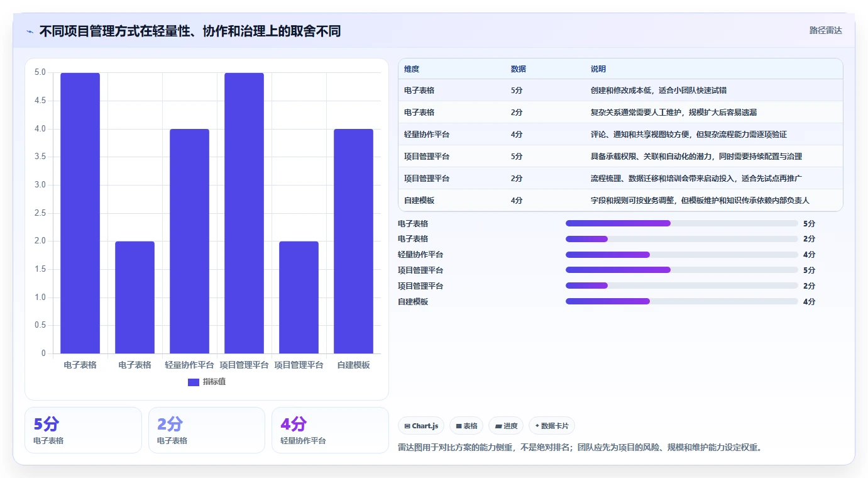The width and height of the screenshot is (868, 478).
Task: Click the 表格 chip
Action: coord(466,426)
